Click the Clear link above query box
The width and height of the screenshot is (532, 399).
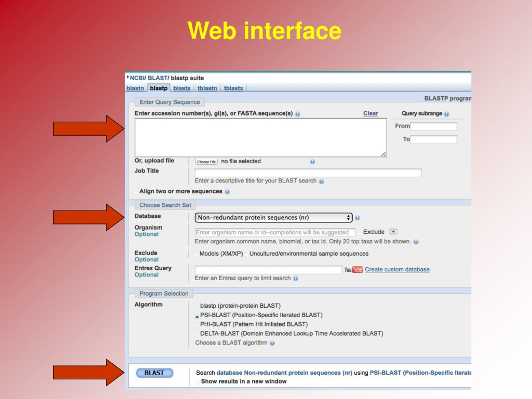(x=371, y=113)
